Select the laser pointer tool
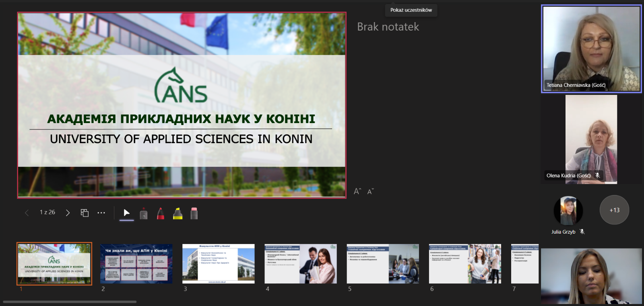Viewport: 644px width, 306px height. [144, 214]
